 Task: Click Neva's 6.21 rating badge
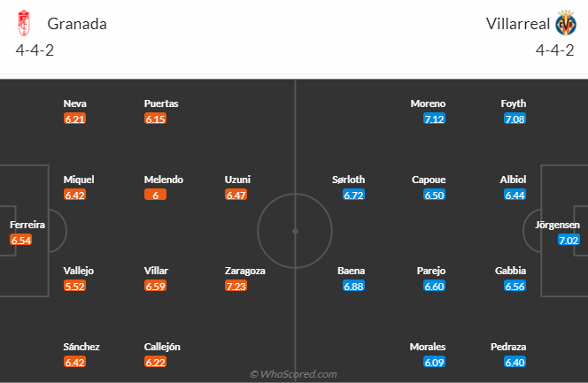coord(74,119)
